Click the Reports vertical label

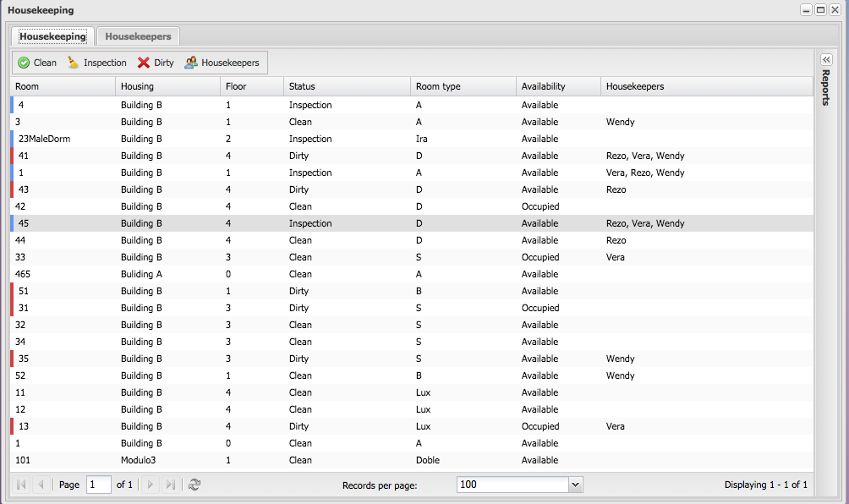coord(825,87)
